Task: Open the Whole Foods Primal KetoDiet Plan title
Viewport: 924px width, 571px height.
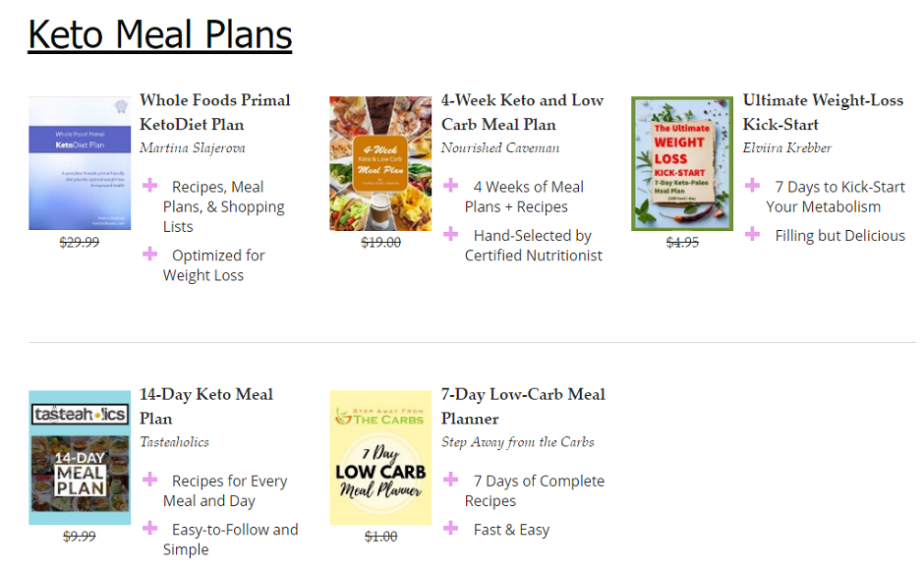Action: pos(215,112)
